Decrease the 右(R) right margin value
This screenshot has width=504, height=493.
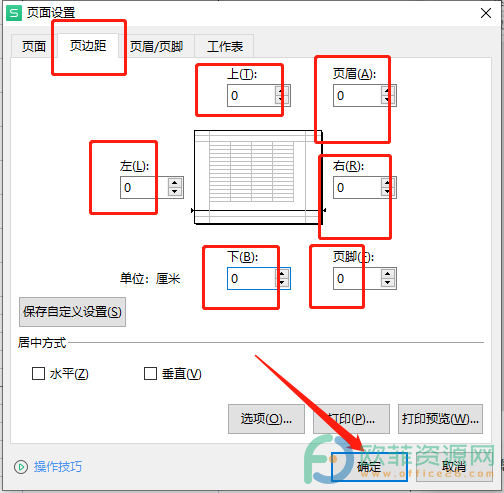388,192
